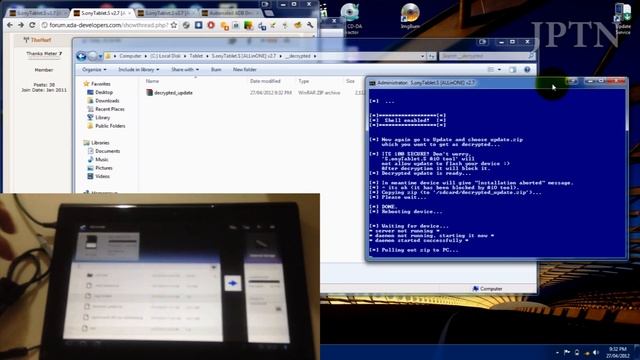This screenshot has height=360, width=640.
Task: Open Recent Places in navigation pane
Action: [106, 109]
